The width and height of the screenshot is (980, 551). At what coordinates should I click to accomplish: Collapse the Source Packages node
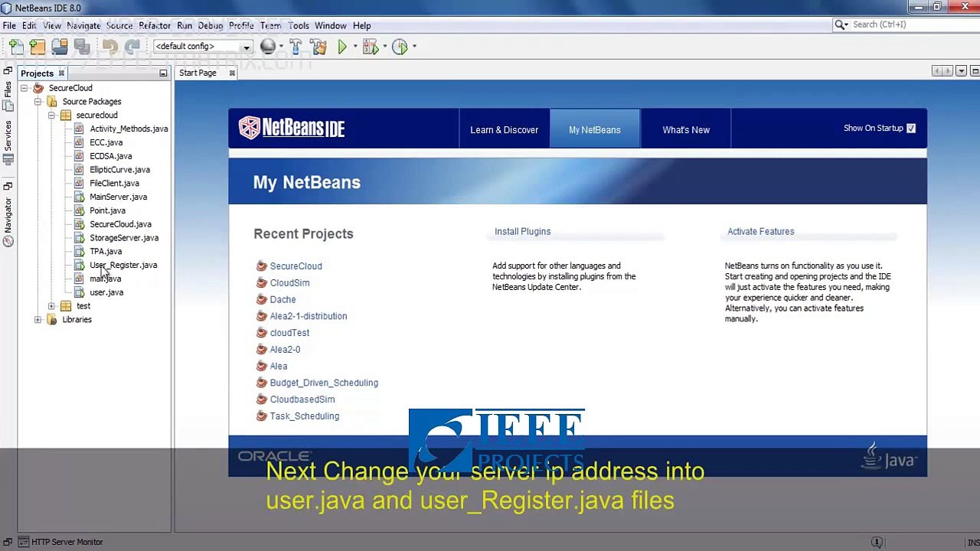coord(38,102)
